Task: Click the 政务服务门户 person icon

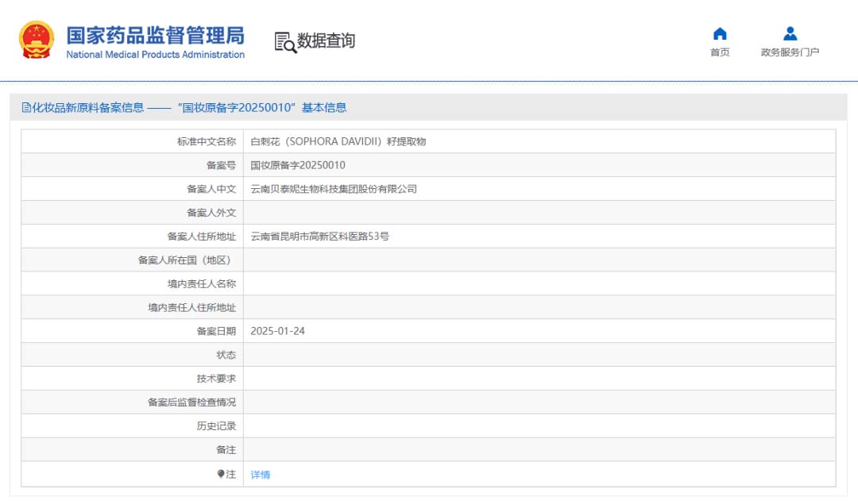Action: coord(790,34)
